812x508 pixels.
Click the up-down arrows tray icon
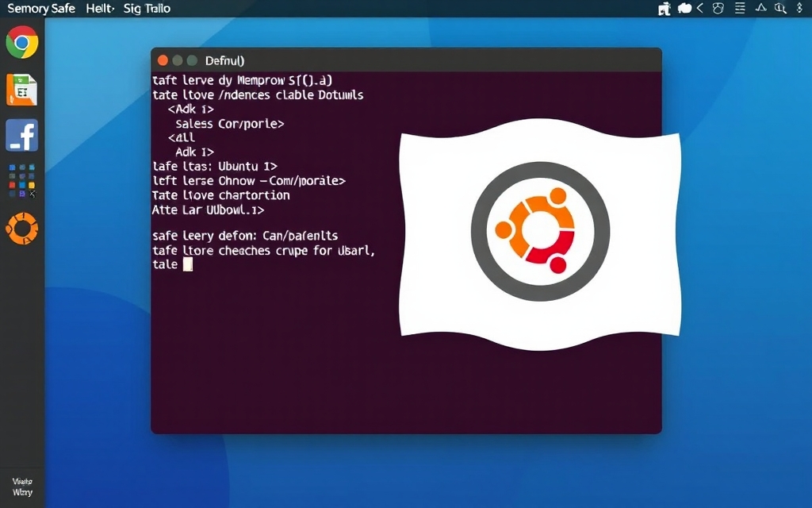point(799,8)
